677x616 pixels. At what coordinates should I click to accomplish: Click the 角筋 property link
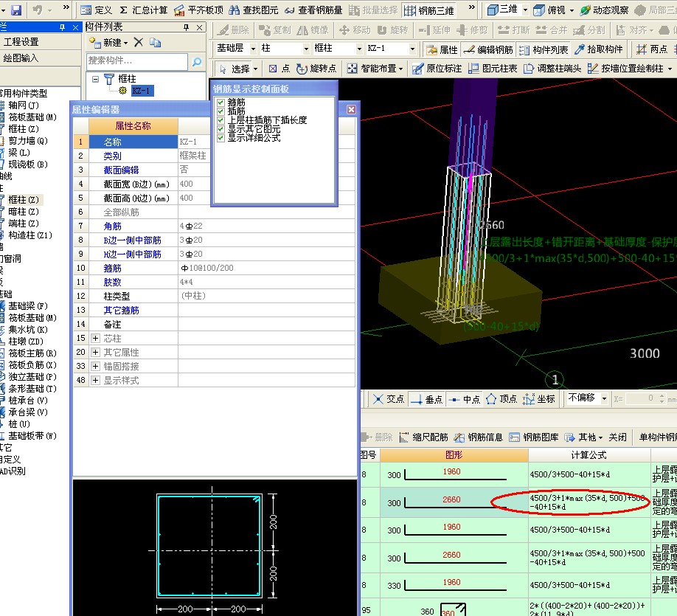pos(112,226)
